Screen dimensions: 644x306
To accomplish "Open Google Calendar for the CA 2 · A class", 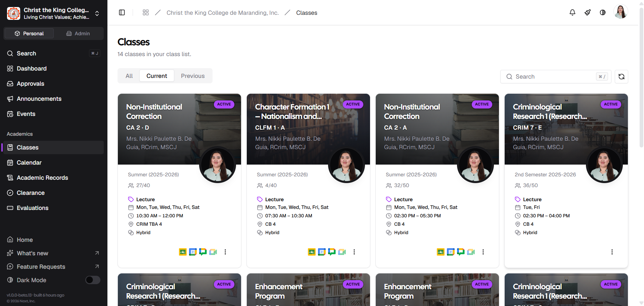I will tap(451, 252).
